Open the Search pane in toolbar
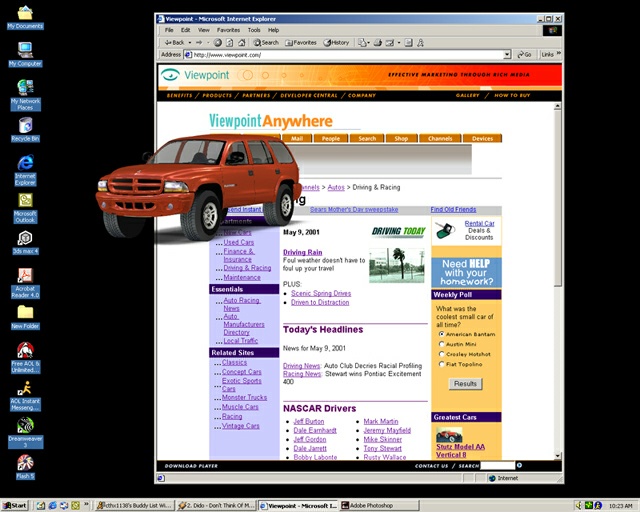 [x=266, y=42]
